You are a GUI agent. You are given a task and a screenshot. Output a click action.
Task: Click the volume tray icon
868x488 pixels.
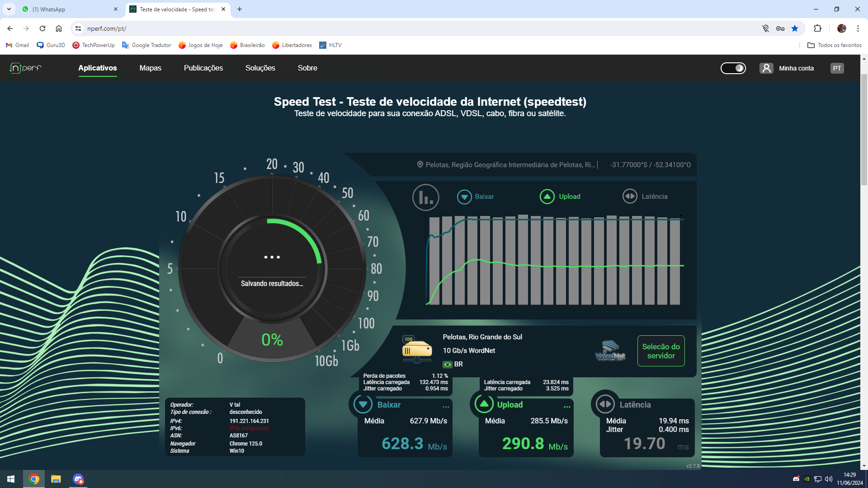(x=829, y=479)
